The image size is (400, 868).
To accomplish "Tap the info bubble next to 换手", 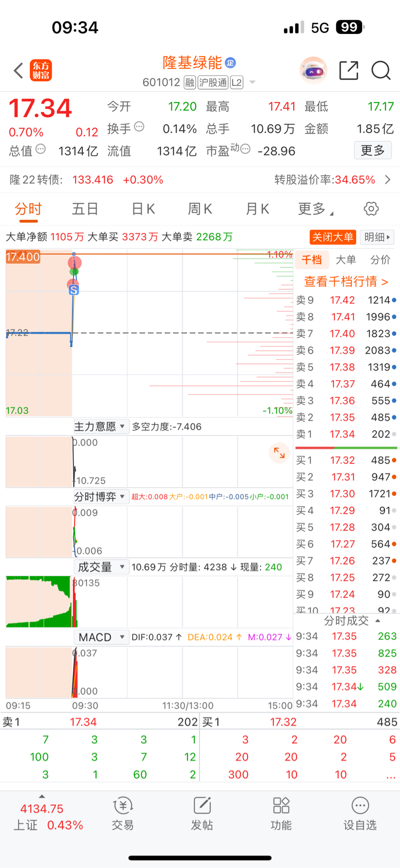I will tap(139, 127).
